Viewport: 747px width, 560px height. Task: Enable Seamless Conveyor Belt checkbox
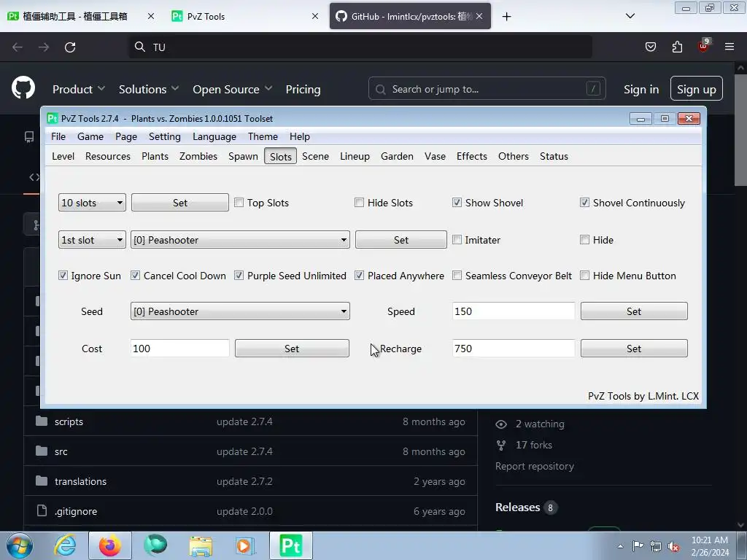pos(457,275)
